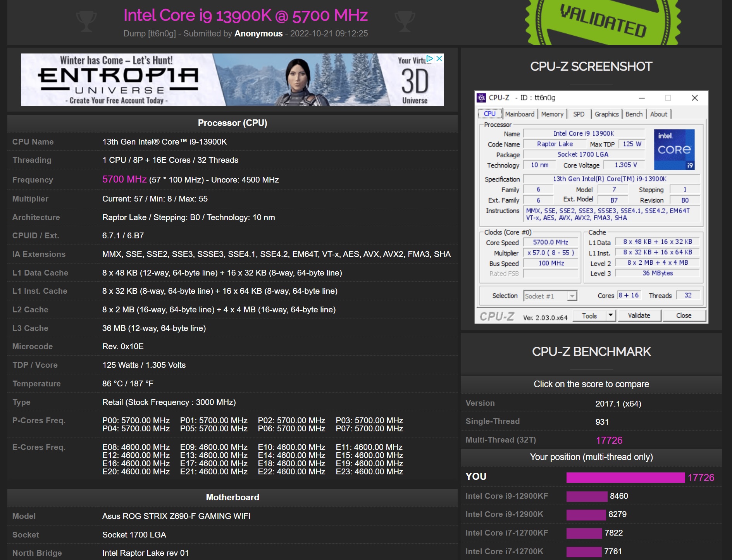
Task: Close the Entropia Universe ad
Action: (439, 59)
